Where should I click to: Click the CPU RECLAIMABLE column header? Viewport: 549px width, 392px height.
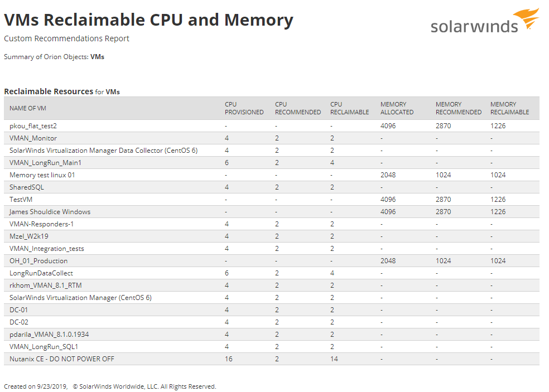pyautogui.click(x=349, y=108)
